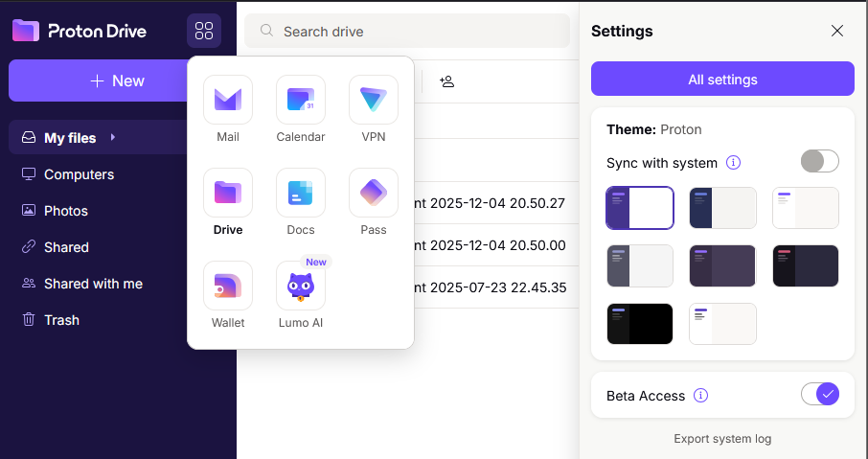The height and width of the screenshot is (459, 868).
Task: Click the share user icon in toolbar
Action: coord(446,81)
